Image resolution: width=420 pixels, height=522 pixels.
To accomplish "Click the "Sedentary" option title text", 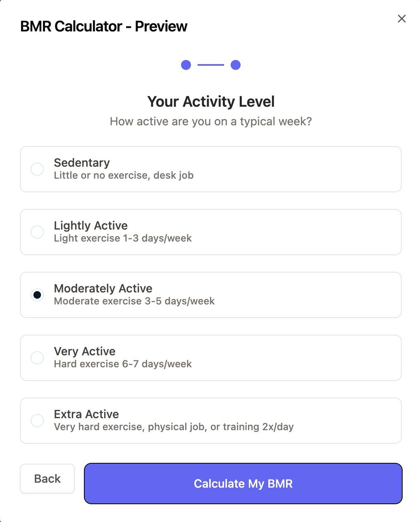I will [82, 163].
